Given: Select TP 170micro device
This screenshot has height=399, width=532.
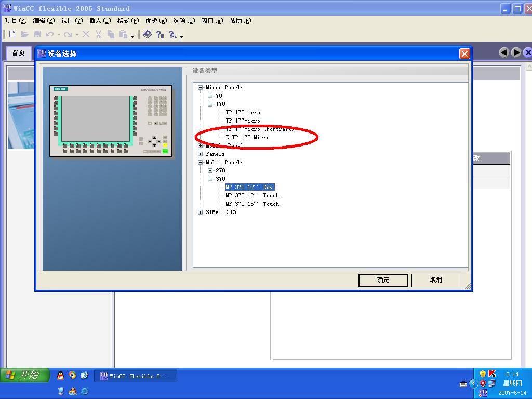Looking at the screenshot, I should 243,112.
